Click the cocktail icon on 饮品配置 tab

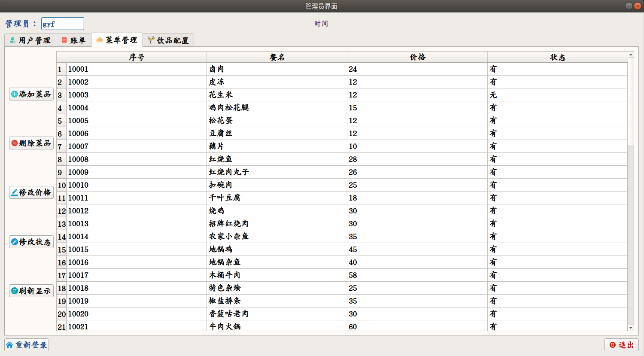[x=151, y=40]
